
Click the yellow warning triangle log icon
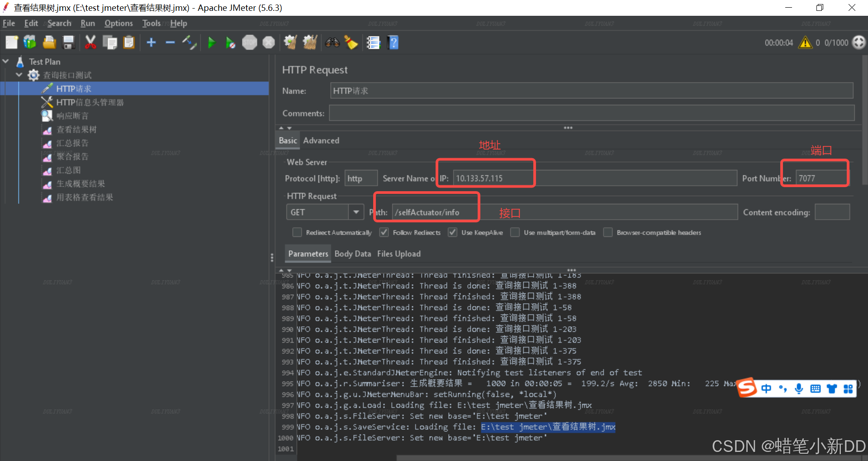(805, 42)
